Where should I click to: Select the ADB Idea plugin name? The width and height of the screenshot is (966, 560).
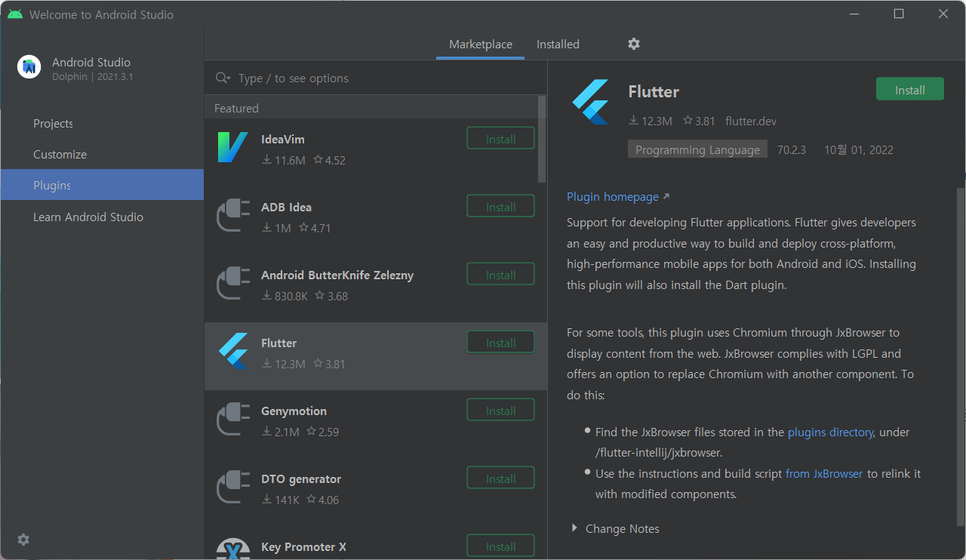[x=286, y=207]
